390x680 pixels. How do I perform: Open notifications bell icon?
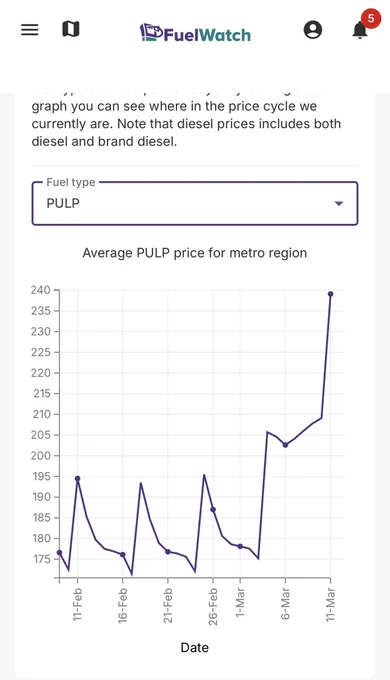coord(360,30)
